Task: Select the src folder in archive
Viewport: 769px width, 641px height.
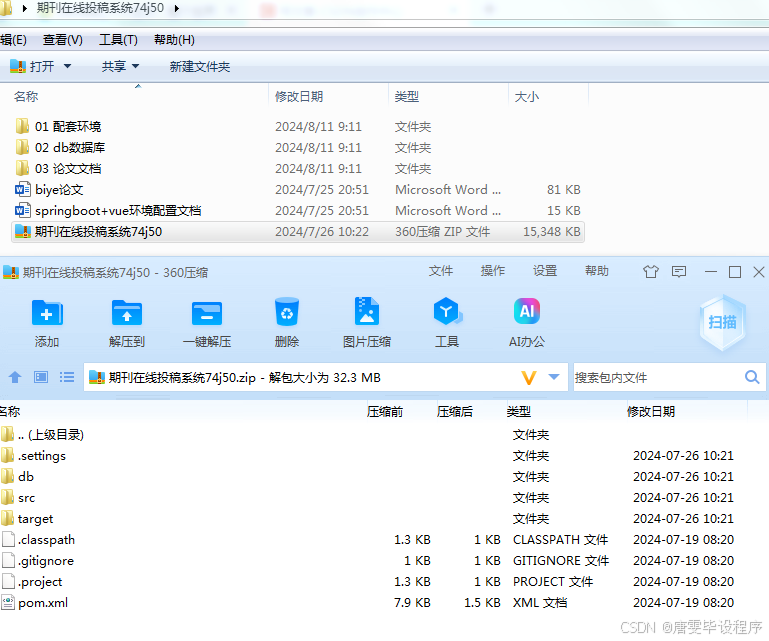Action: (18, 498)
